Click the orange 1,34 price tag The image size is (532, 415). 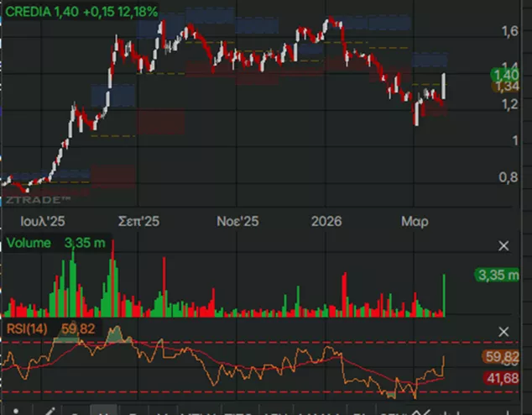(507, 87)
